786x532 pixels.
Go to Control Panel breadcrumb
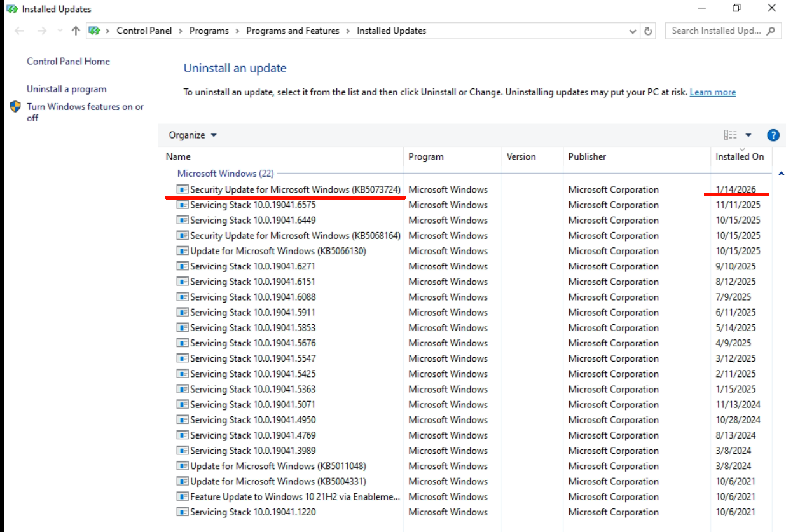click(x=144, y=31)
